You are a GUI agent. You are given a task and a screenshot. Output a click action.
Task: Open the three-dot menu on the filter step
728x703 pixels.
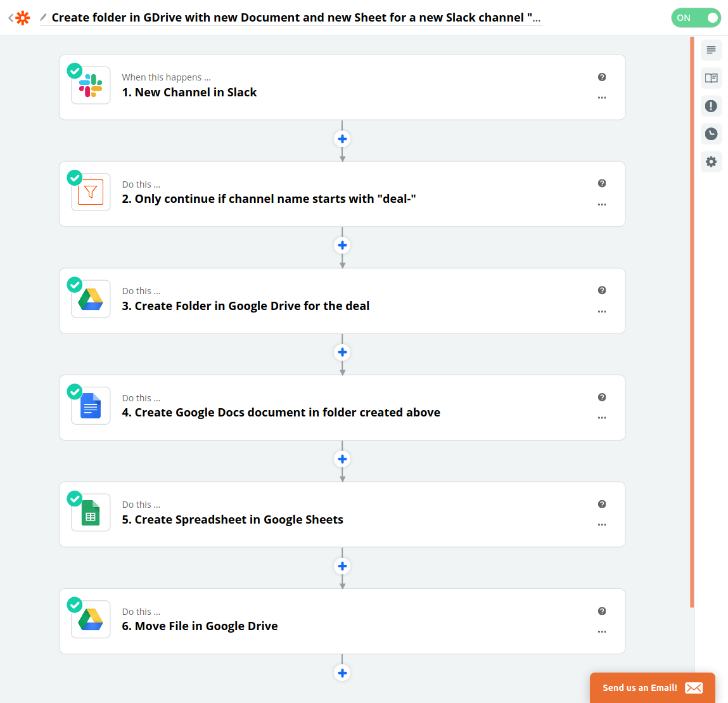pyautogui.click(x=602, y=205)
